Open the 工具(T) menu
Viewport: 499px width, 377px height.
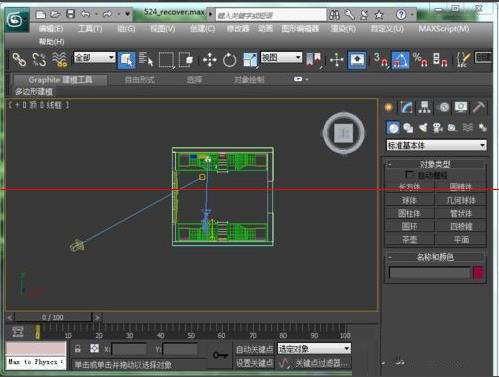click(90, 29)
